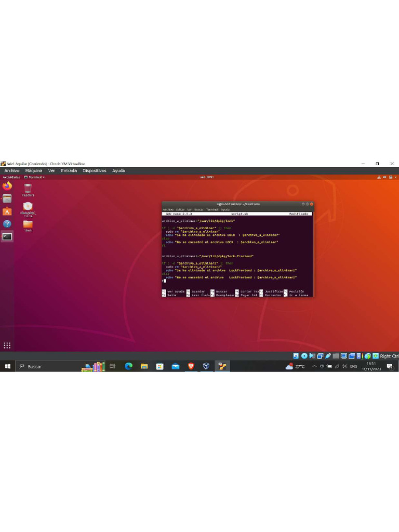The height and width of the screenshot is (532, 399).
Task: Click the VirtualBox display status icon
Action: (344, 356)
